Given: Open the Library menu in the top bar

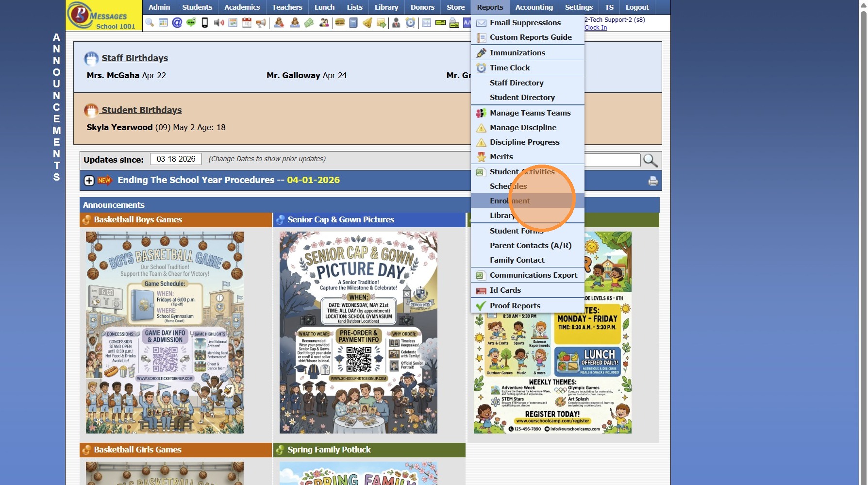Looking at the screenshot, I should [386, 7].
